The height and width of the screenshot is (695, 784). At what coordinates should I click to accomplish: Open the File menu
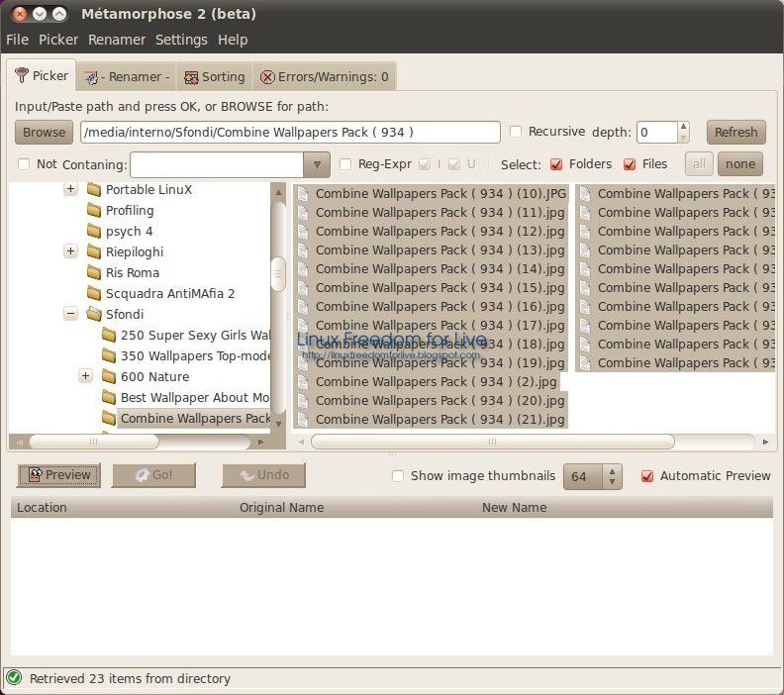tap(17, 40)
